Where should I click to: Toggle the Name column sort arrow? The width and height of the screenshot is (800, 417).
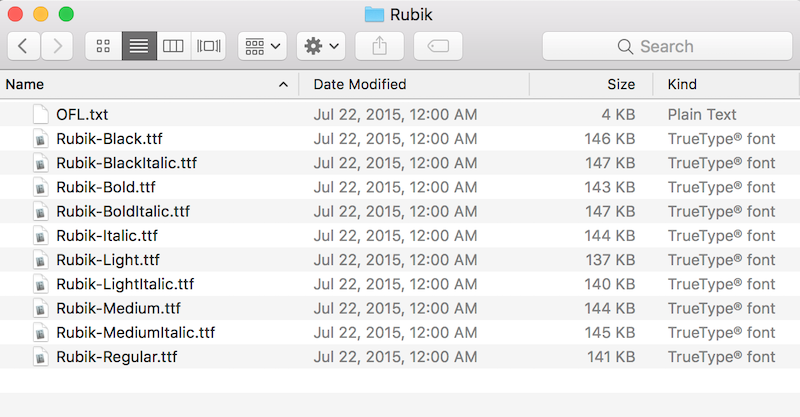pyautogui.click(x=283, y=85)
